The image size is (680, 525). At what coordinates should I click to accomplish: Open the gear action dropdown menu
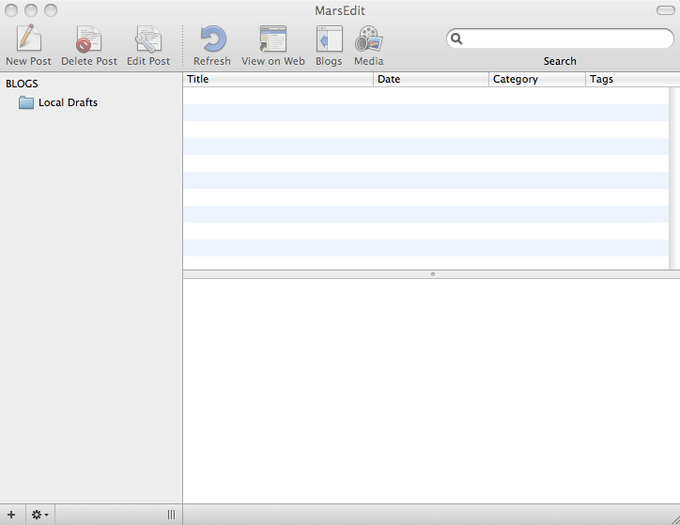click(40, 515)
